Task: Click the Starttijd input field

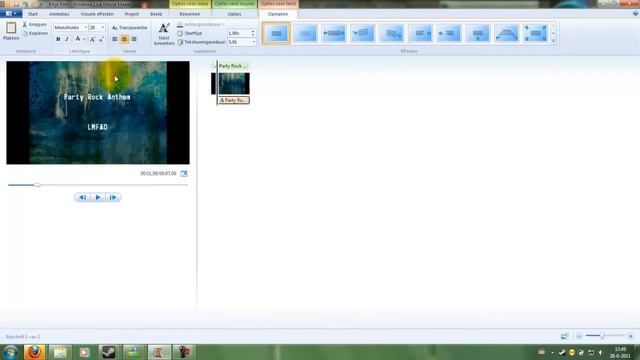Action: pos(238,33)
